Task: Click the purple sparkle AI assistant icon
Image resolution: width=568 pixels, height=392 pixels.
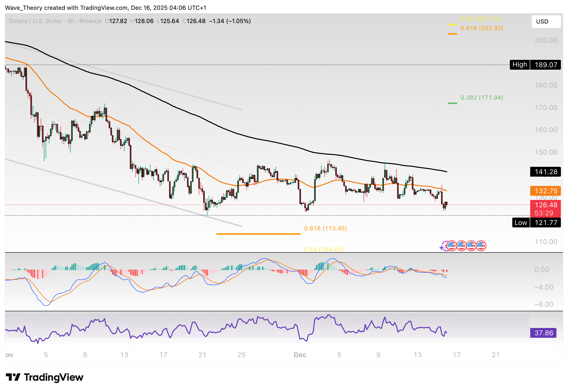Action: (442, 247)
